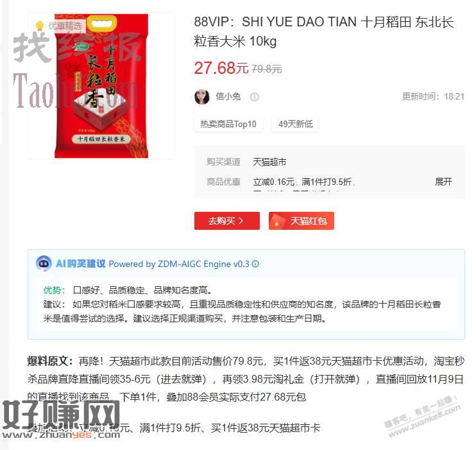476x450 pixels.
Task: Open the rice bag product image
Action: click(101, 86)
